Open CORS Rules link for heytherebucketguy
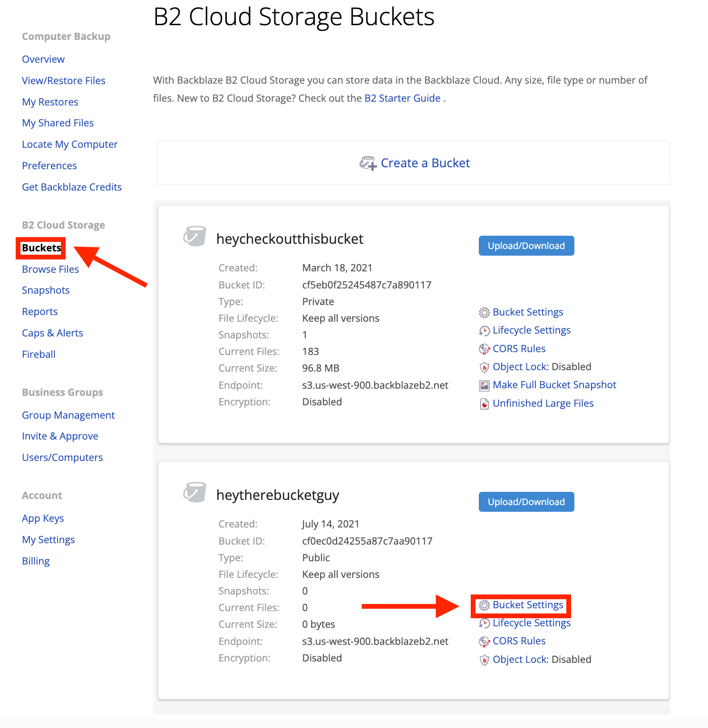 (519, 641)
